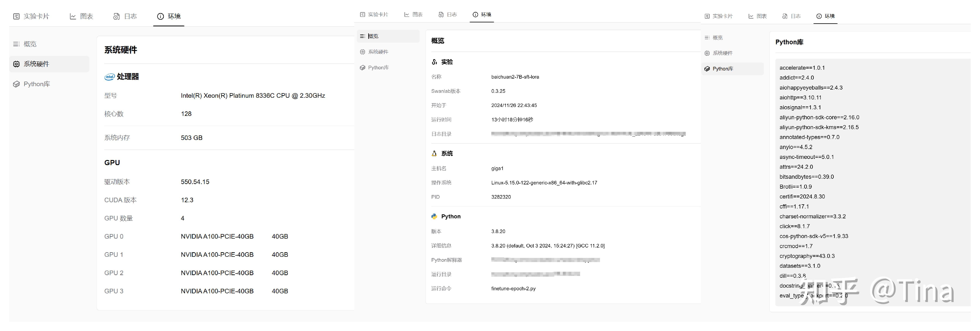The height and width of the screenshot is (331, 980).
Task: Click cube icon beside left Python库
Action: coord(16,84)
